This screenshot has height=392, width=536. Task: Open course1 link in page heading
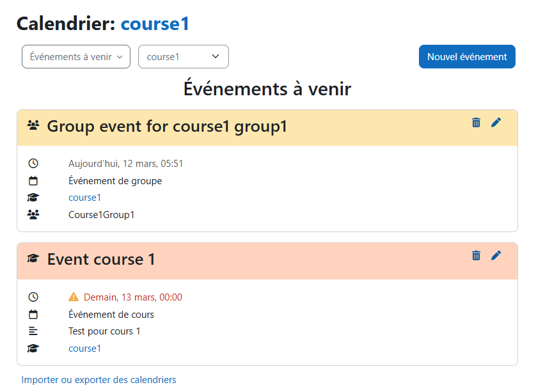(x=155, y=24)
